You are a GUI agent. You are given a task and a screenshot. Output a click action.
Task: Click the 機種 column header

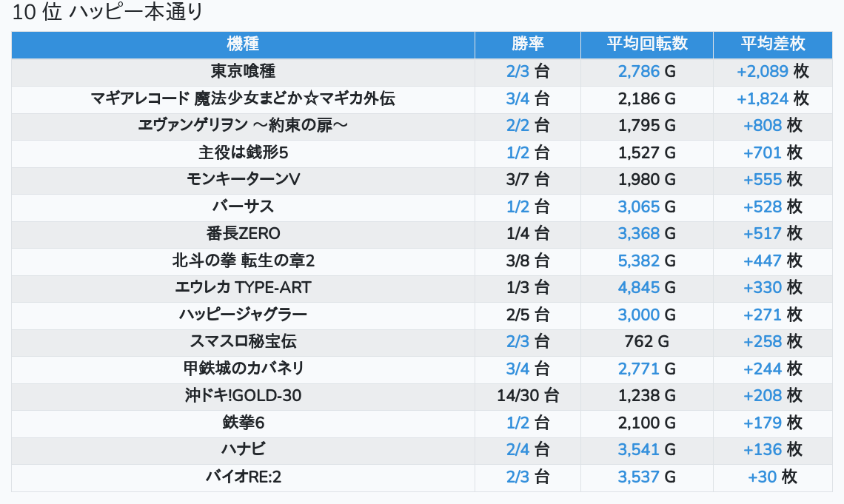coord(243,44)
